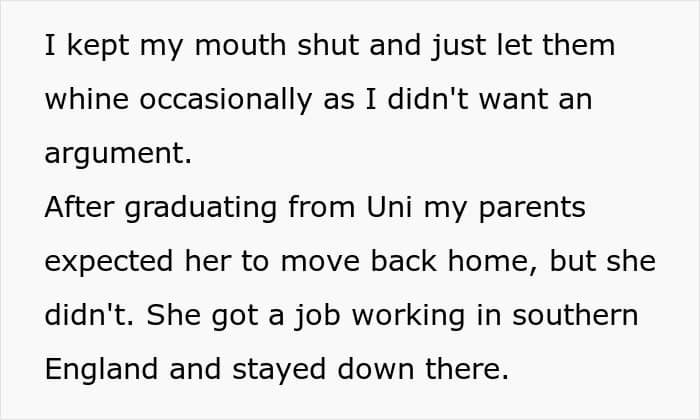The width and height of the screenshot is (700, 420).
Task: Click the word "stayed"
Action: coord(279,370)
